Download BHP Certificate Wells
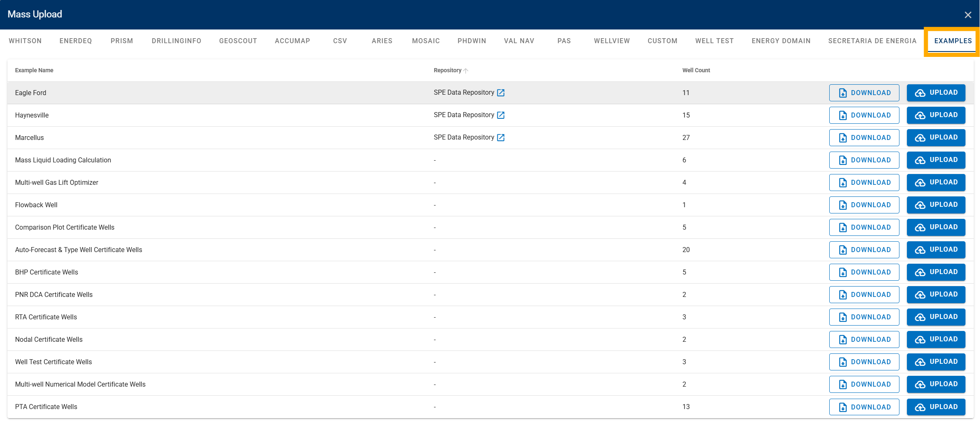 (864, 272)
